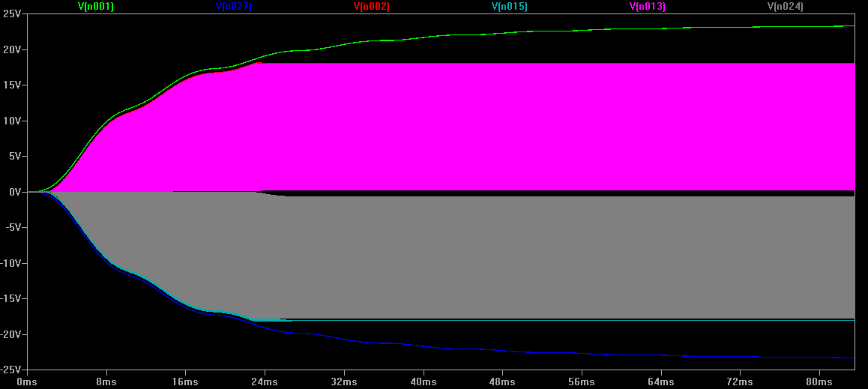Select the V(n027) trace label
Screen dimensions: 868x389
tap(234, 7)
